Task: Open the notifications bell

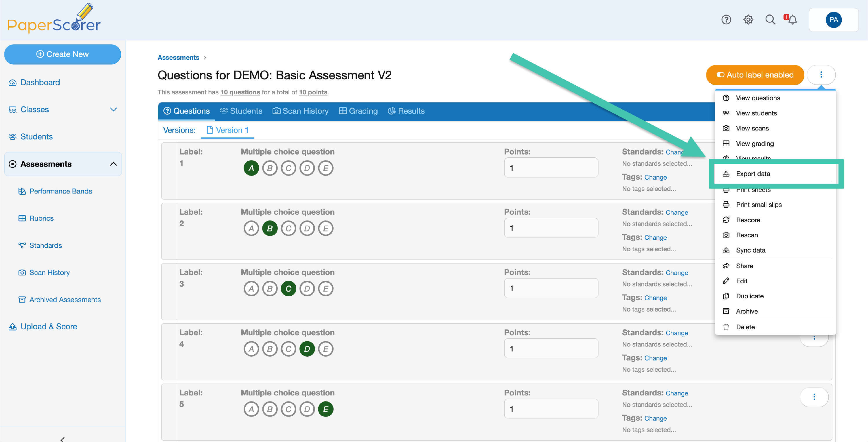Action: (x=792, y=20)
